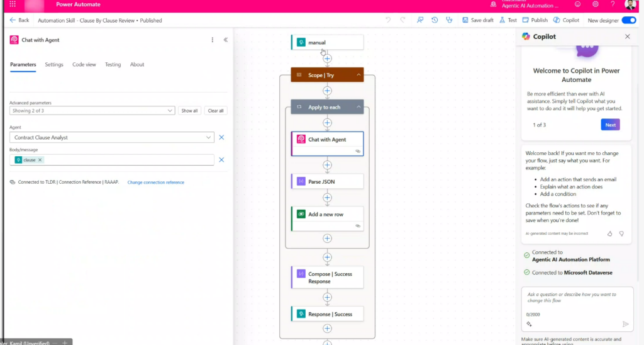Screen dimensions: 644x345
Task: Click the Copilot send arrow
Action: click(x=625, y=324)
